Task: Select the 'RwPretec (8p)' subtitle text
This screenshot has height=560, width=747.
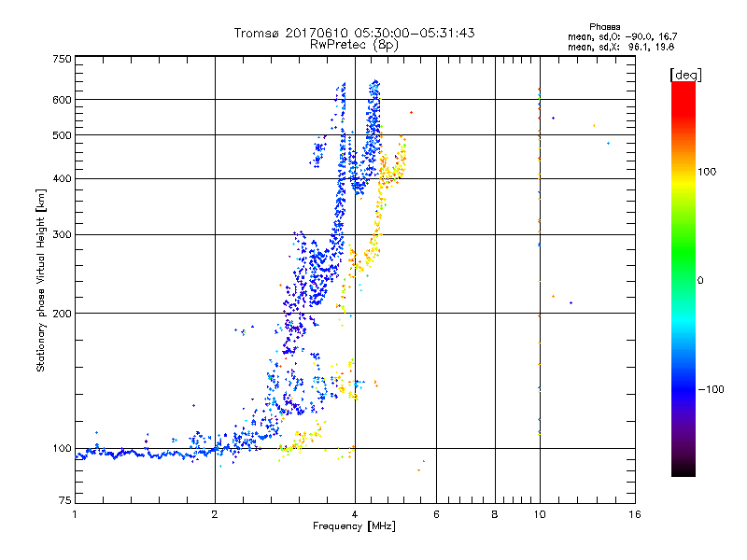Action: 354,44
